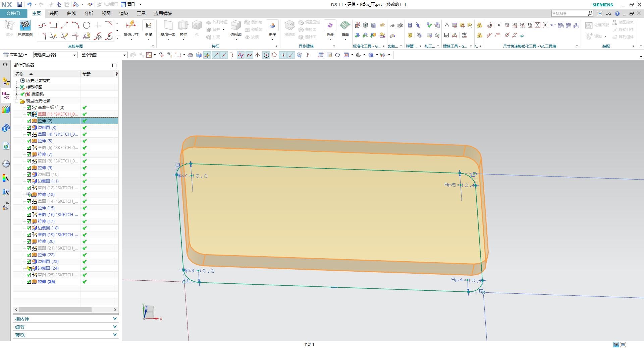Uncheck the 边倒圆 (11) feature checkbox
This screenshot has height=348, width=644.
29,181
